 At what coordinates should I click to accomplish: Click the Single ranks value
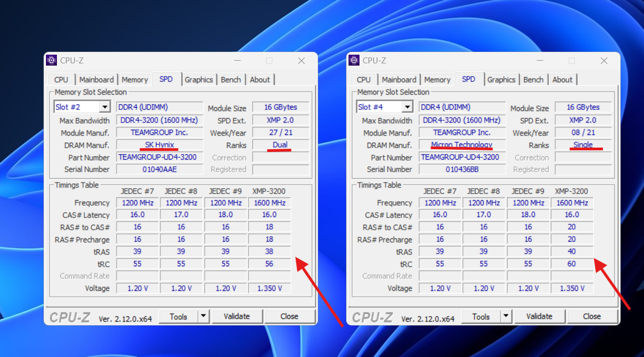coord(583,145)
